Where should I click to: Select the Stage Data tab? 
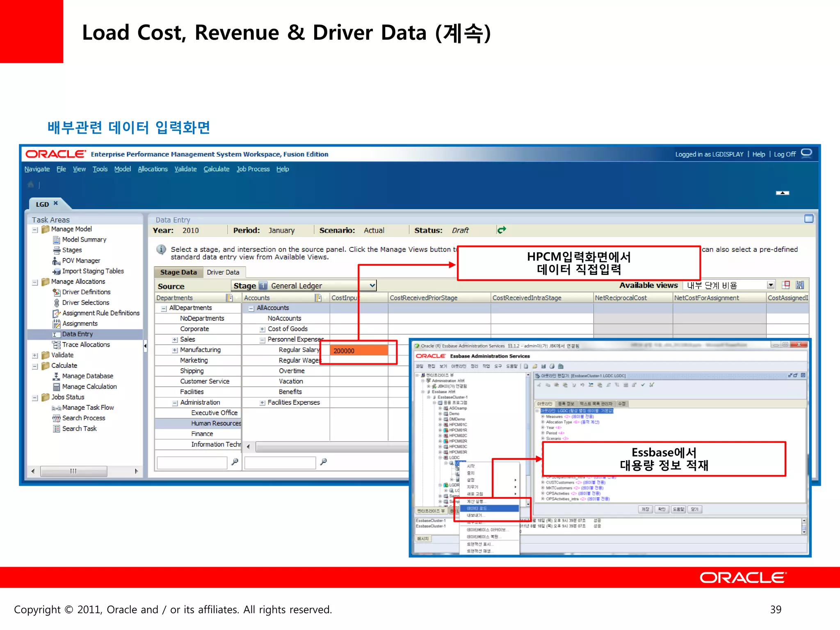(178, 272)
